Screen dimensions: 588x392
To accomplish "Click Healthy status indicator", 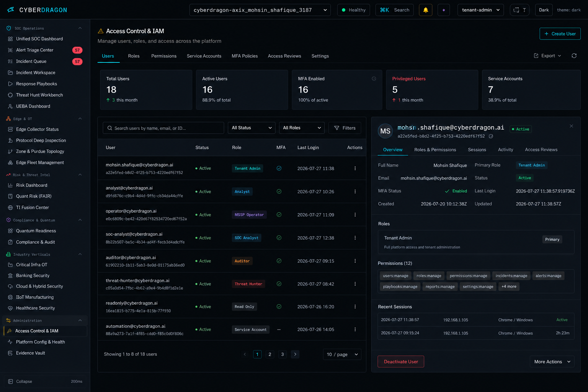I will click(354, 10).
